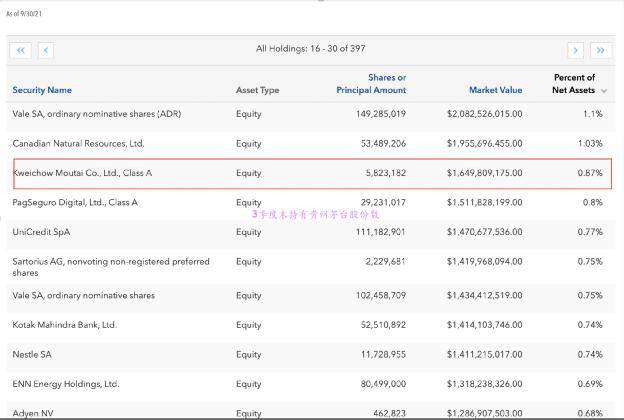Image resolution: width=624 pixels, height=420 pixels.
Task: Sort by Security Name column
Action: tap(42, 90)
